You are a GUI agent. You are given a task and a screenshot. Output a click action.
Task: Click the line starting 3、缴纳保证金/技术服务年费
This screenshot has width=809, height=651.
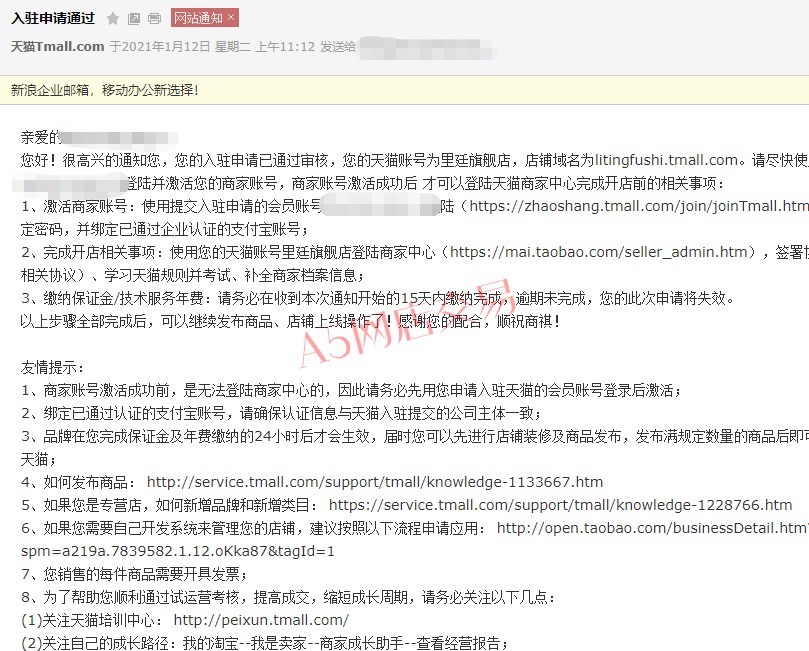coord(378,298)
